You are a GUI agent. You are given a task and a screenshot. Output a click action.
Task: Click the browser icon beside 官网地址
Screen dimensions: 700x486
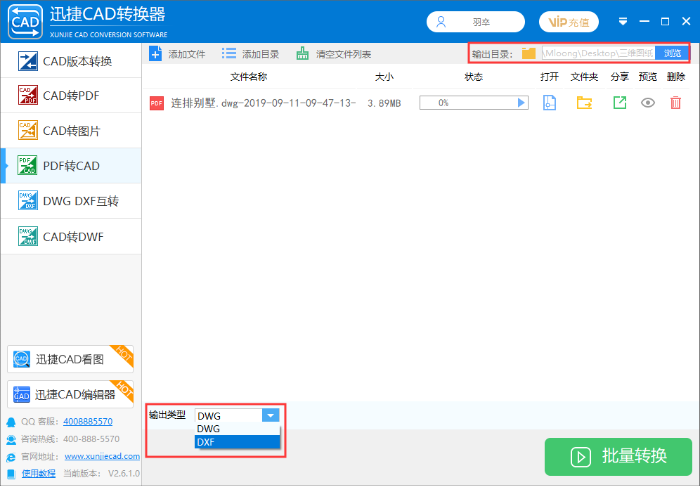click(x=11, y=457)
